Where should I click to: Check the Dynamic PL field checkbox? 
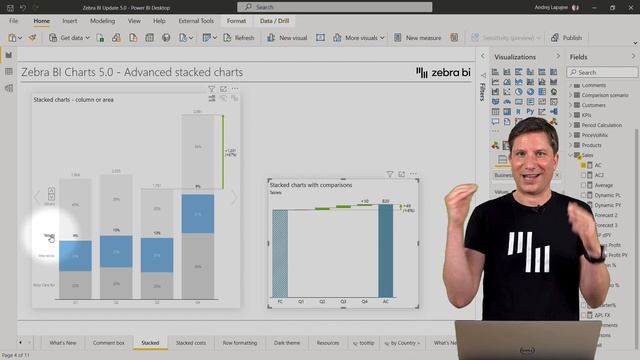(583, 195)
